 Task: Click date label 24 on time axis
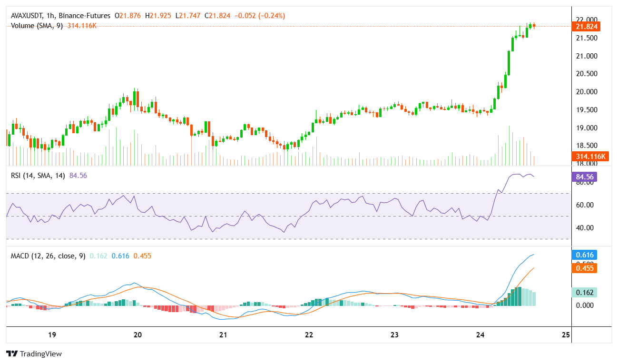[x=480, y=334]
